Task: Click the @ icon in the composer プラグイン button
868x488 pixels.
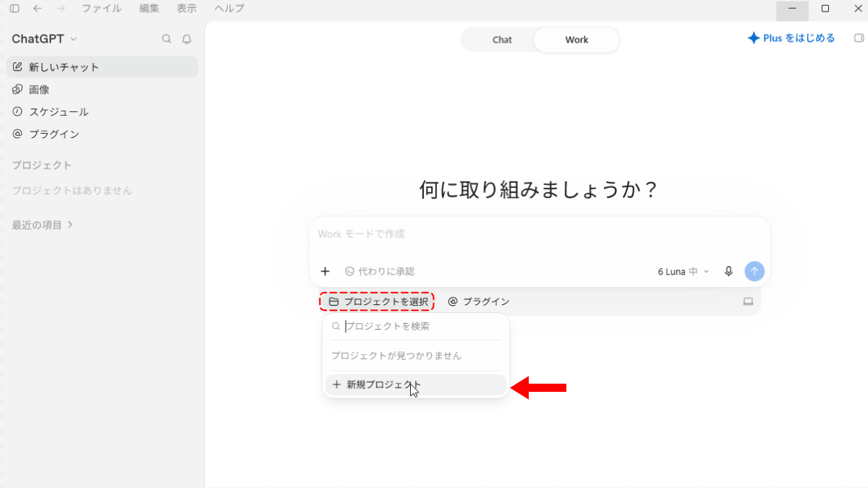Action: click(453, 301)
